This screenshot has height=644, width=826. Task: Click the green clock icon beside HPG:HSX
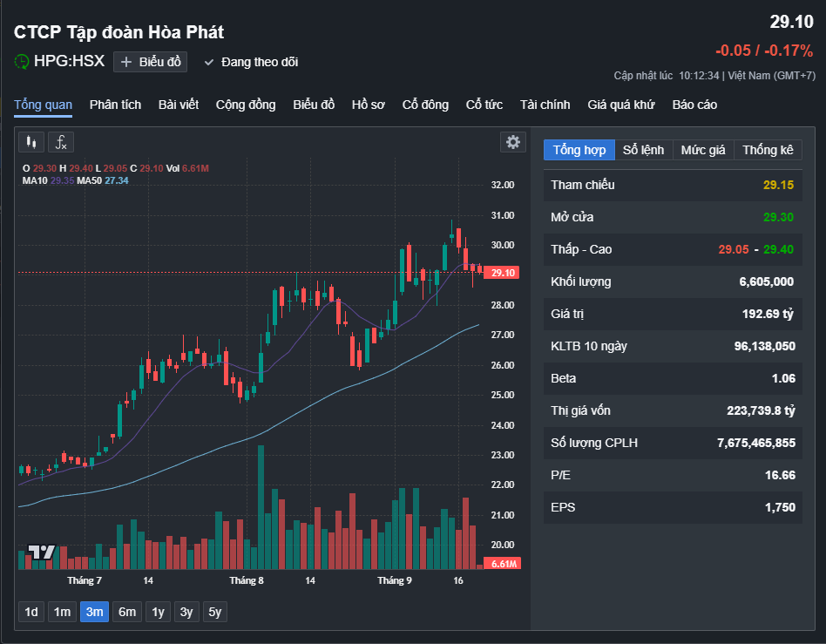[21, 62]
